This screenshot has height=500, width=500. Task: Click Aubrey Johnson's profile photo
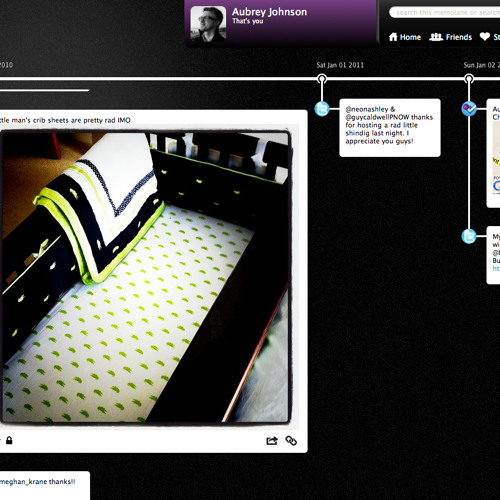pos(208,24)
